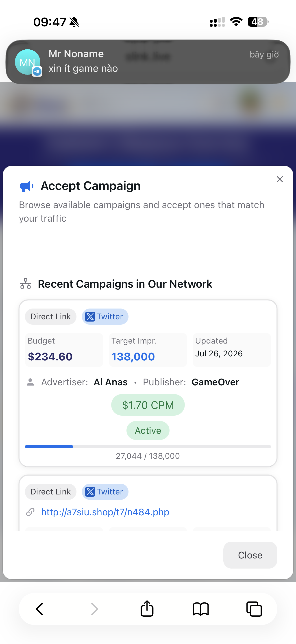Tap the campaign impressions progress bar

click(148, 446)
